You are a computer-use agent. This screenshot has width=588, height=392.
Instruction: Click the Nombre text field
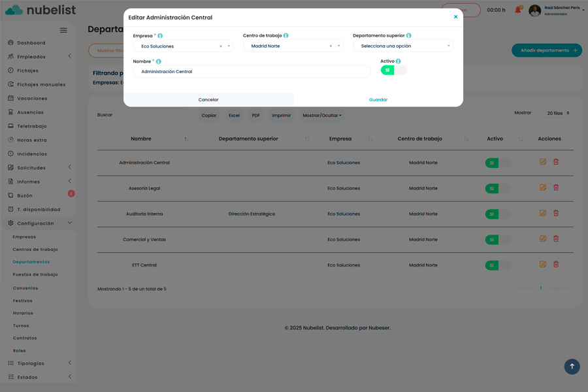click(252, 72)
